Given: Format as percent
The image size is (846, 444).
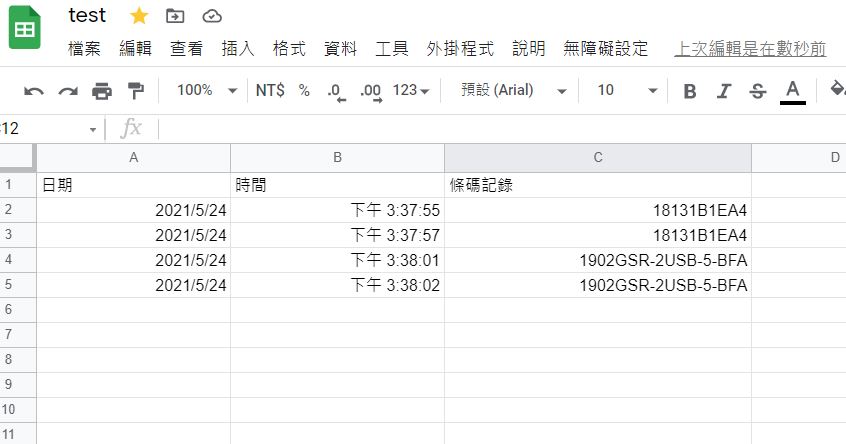Looking at the screenshot, I should click(x=304, y=90).
